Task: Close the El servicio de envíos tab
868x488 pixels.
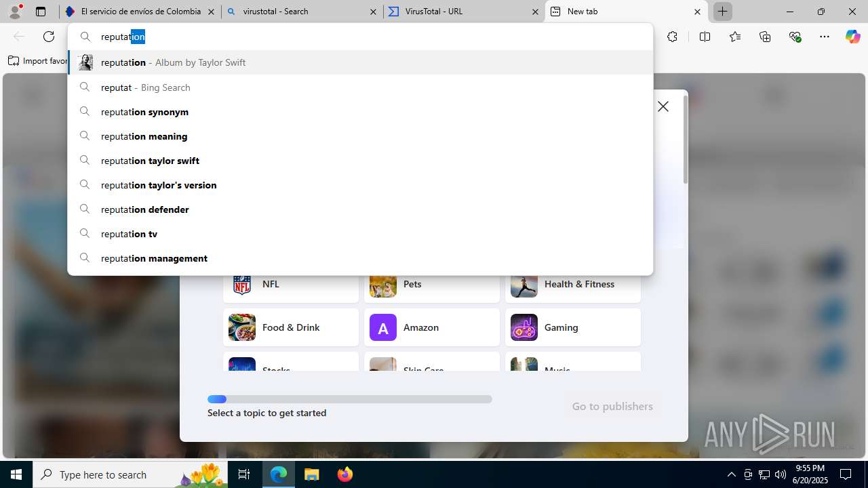Action: [211, 12]
